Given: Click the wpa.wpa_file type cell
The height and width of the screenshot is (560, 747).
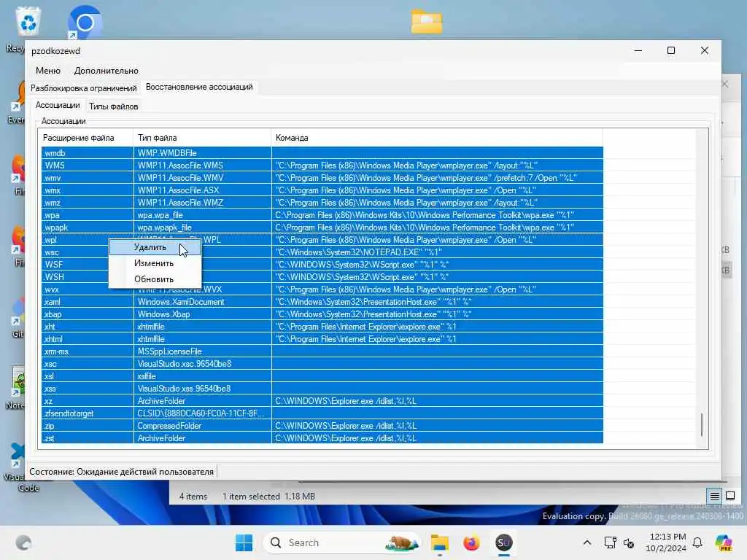Looking at the screenshot, I should coord(202,215).
